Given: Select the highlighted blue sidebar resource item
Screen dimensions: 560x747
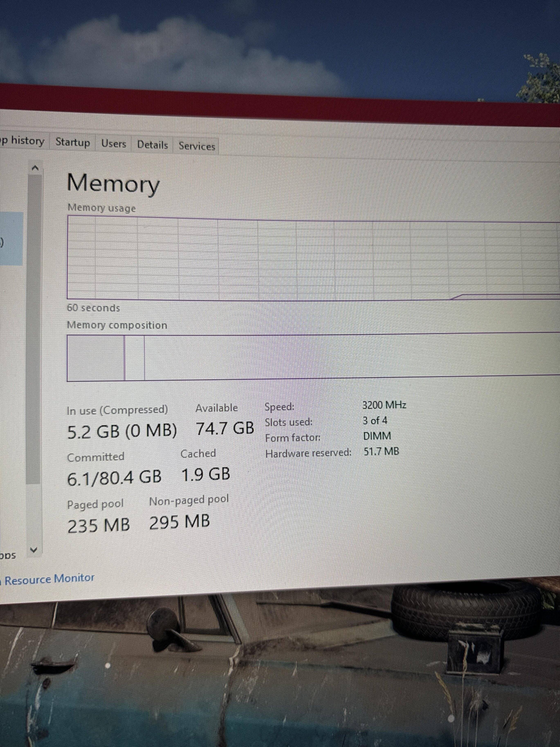Looking at the screenshot, I should click(x=11, y=239).
